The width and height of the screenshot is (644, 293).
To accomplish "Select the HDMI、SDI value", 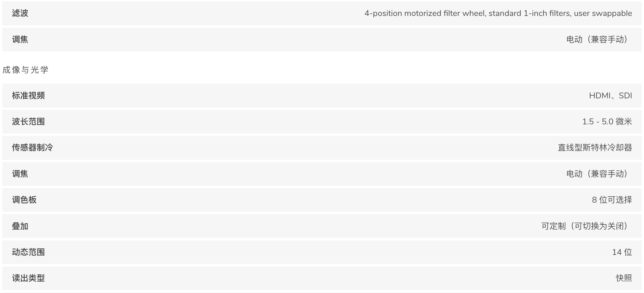I will 610,95.
